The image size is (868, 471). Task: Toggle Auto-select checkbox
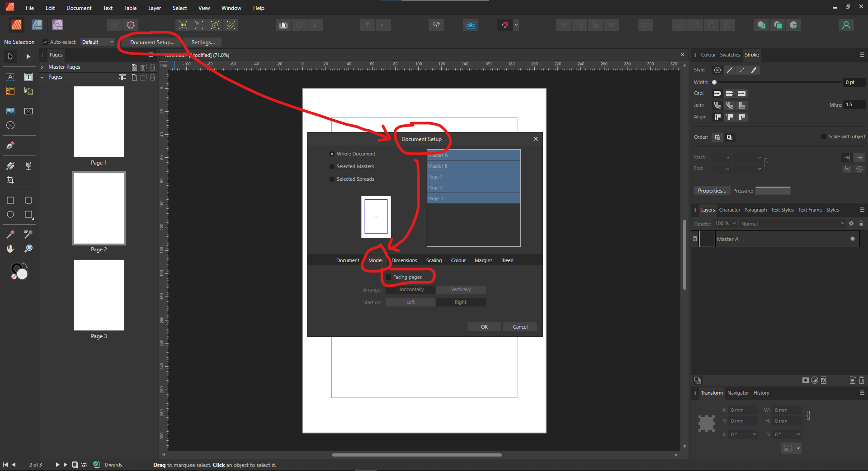pos(45,42)
